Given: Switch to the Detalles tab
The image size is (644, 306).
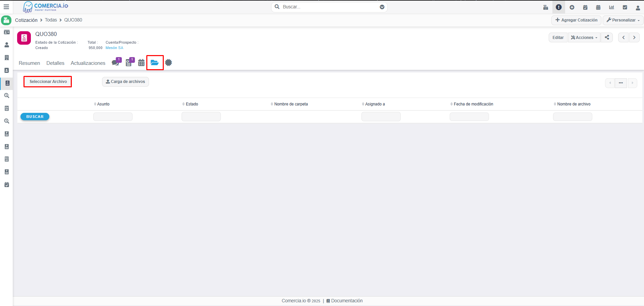Looking at the screenshot, I should (x=55, y=63).
